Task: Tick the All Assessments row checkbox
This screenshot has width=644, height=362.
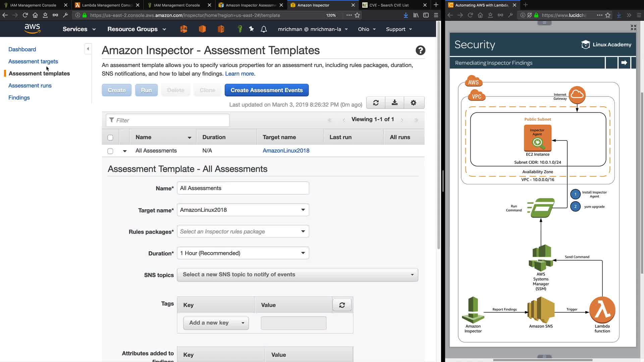Action: pyautogui.click(x=110, y=151)
